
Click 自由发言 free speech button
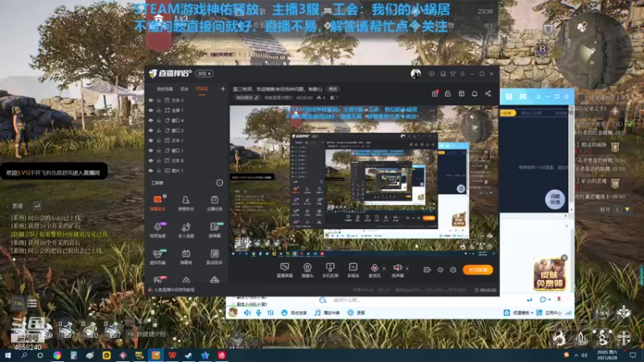coord(294,313)
